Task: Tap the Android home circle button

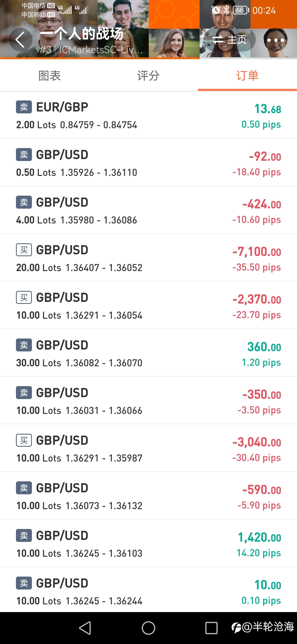Action: 148,628
